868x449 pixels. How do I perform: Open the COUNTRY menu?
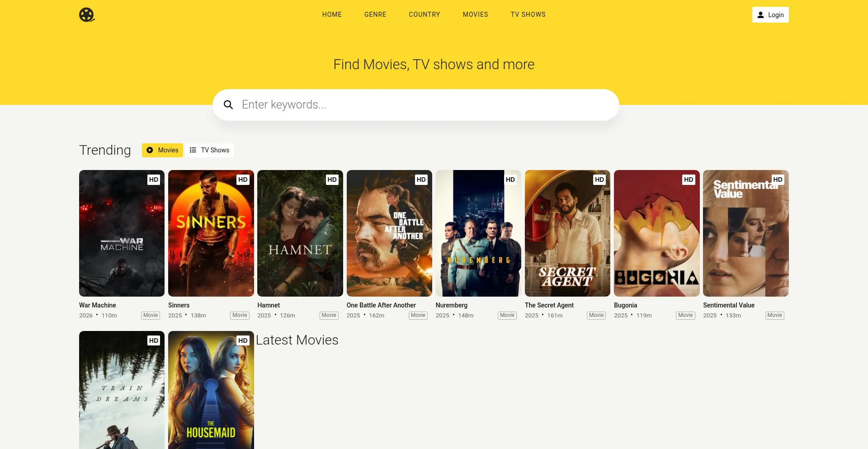pos(425,14)
